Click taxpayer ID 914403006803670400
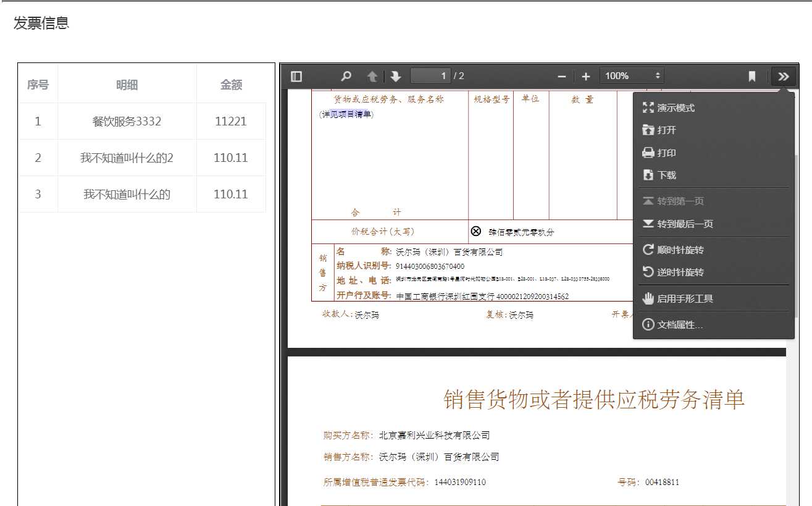 tap(430, 266)
